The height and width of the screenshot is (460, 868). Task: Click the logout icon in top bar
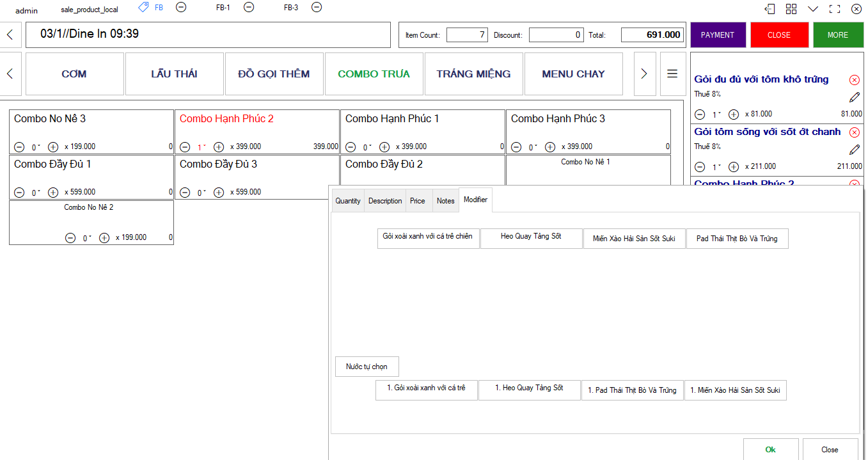point(770,9)
